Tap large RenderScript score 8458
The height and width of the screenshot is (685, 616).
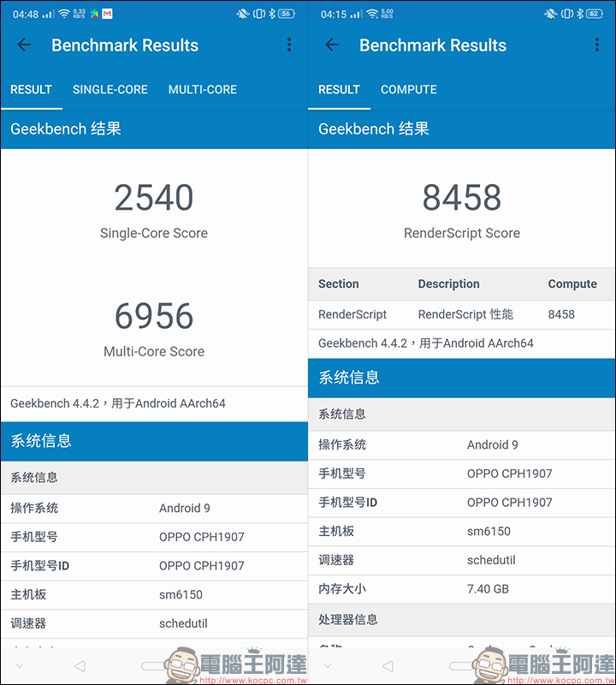pyautogui.click(x=461, y=198)
